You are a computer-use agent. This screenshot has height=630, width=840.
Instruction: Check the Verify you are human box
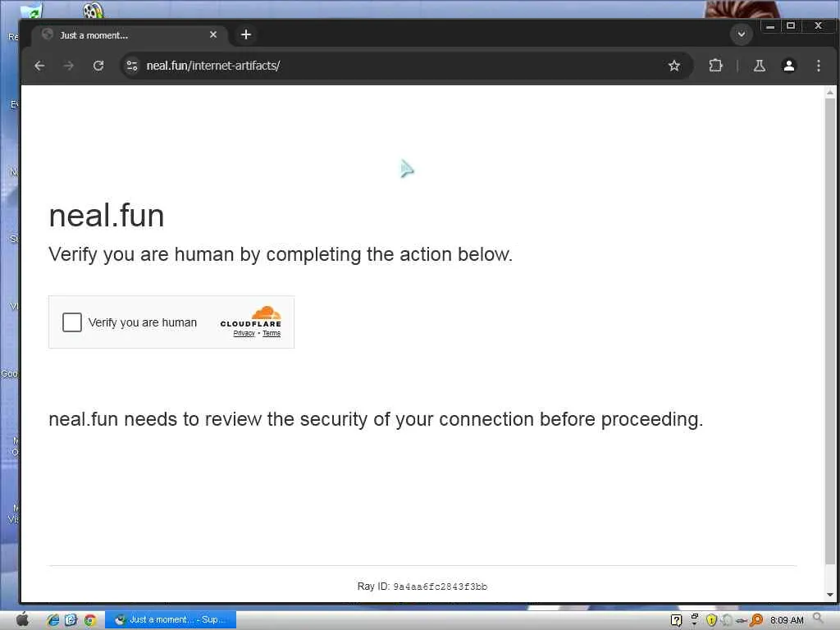click(72, 322)
